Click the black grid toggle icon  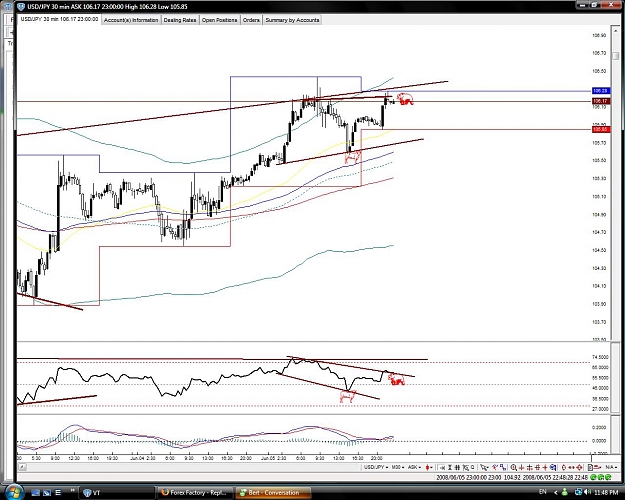pos(457,467)
